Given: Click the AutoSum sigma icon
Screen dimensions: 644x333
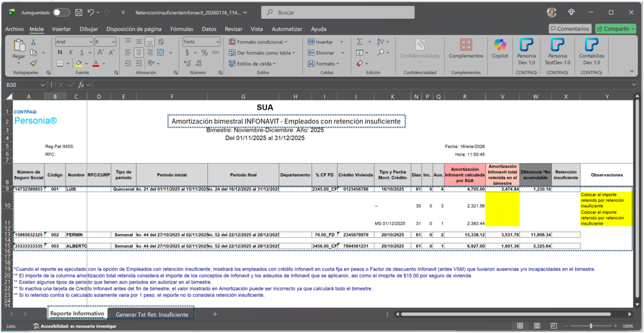Looking at the screenshot, I should (359, 42).
